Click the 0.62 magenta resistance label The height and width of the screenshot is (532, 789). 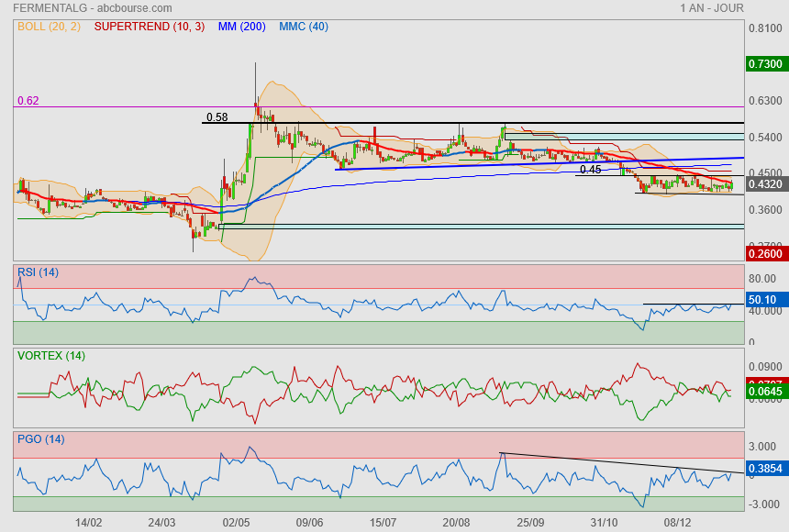[28, 101]
